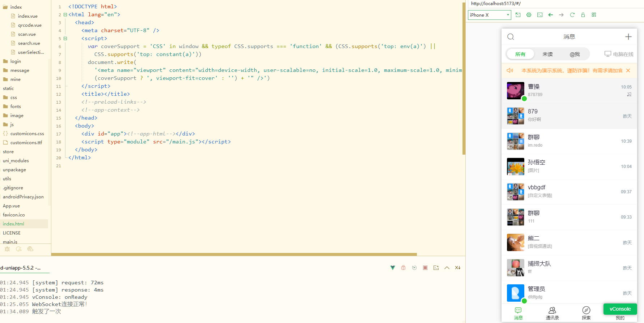Go back in the built-in browser

point(551,15)
